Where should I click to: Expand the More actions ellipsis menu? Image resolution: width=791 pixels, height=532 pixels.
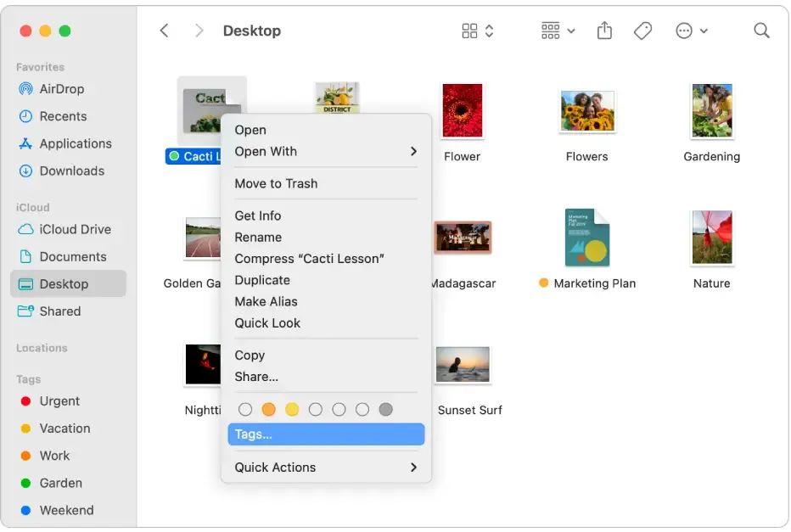point(691,31)
